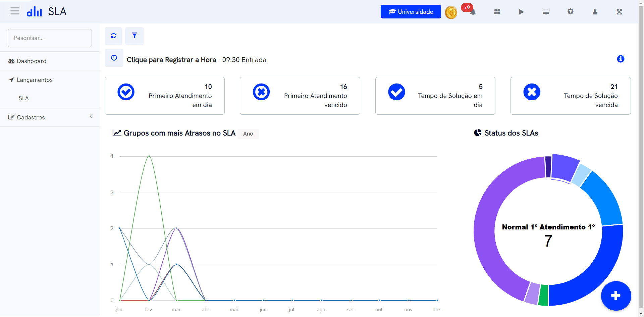Screen dimensions: 644x317
Task: Expand the Cadastros chevron
Action: pos(91,116)
